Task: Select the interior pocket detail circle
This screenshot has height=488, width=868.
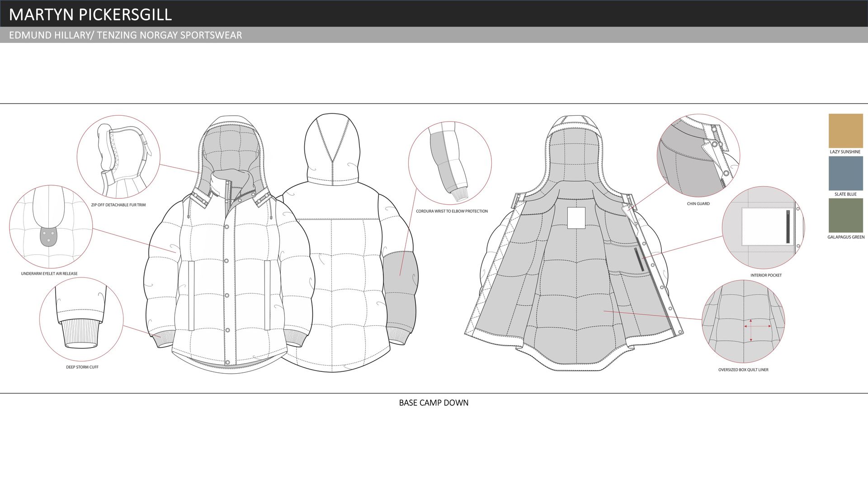Action: [764, 228]
